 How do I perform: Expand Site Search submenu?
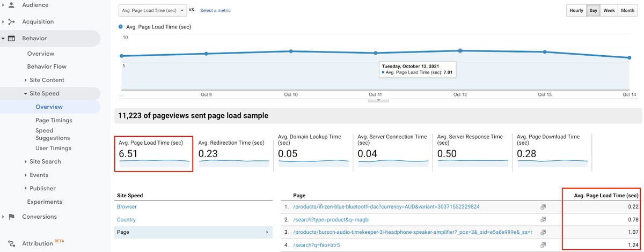[x=26, y=161]
